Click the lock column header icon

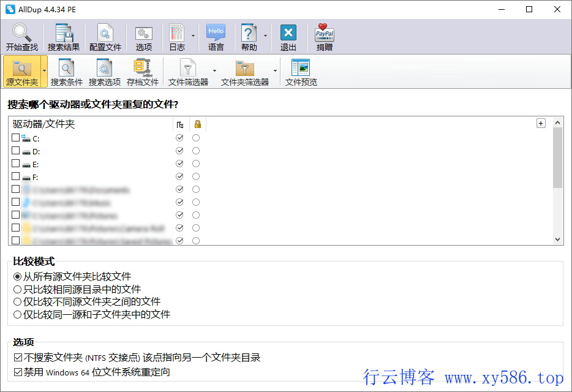pos(197,124)
